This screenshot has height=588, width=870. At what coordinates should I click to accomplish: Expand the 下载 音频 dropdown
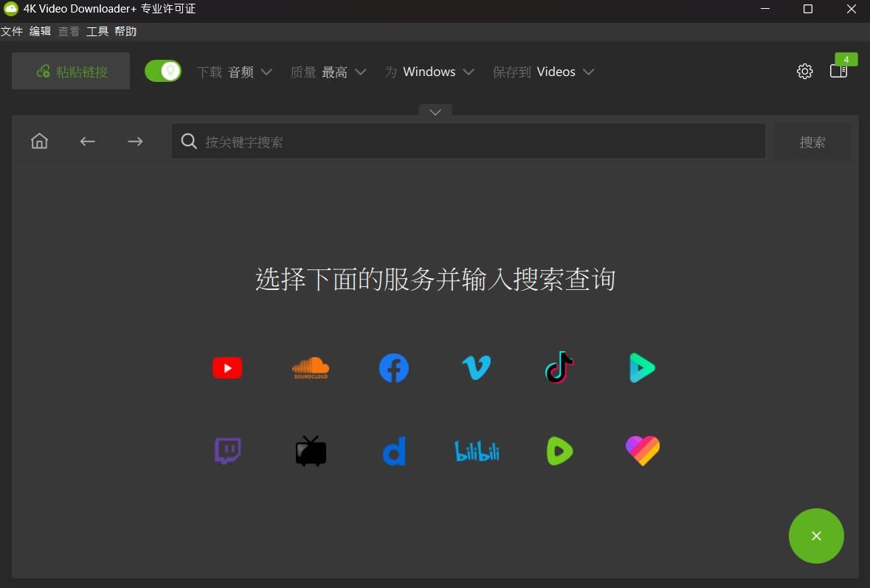click(235, 72)
